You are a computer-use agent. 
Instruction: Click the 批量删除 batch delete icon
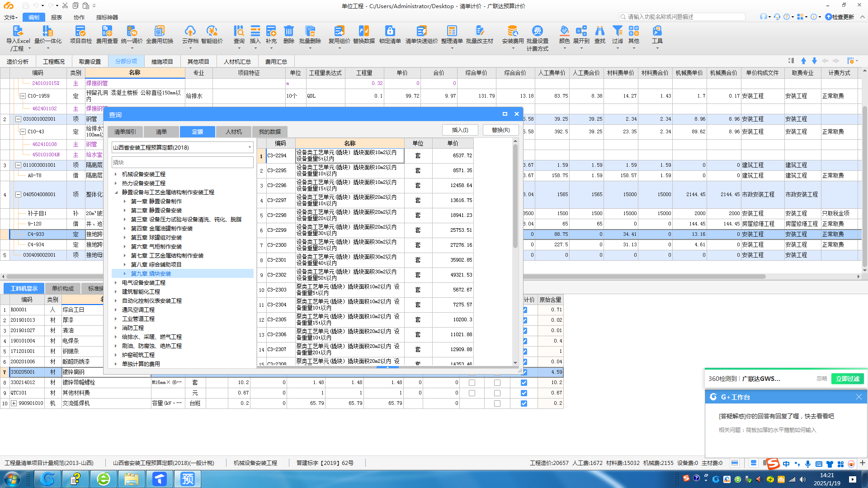pos(310,32)
